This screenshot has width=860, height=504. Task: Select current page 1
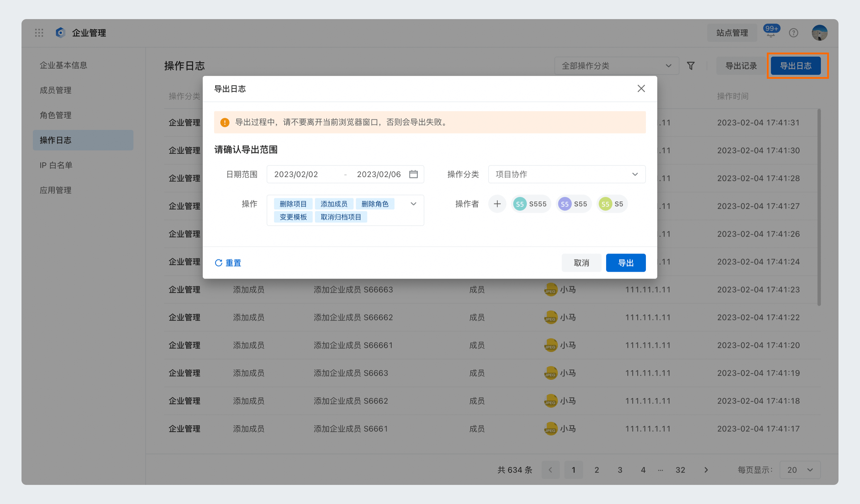[573, 470]
